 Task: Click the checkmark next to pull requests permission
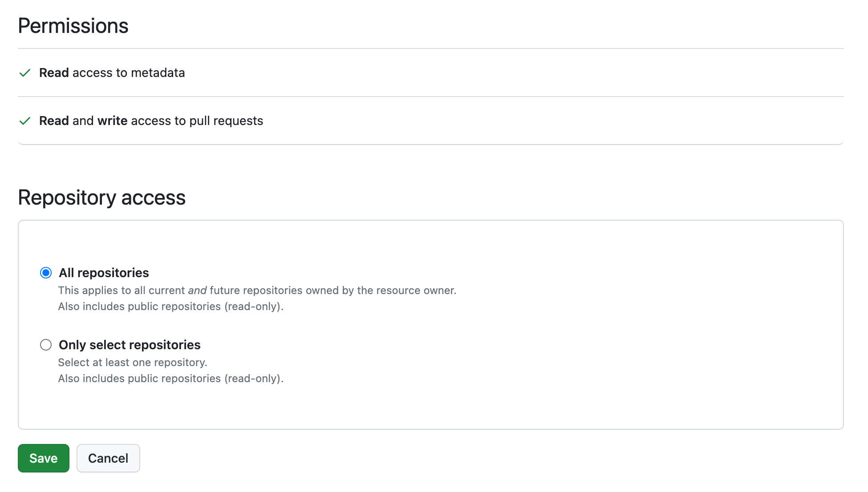coord(25,121)
